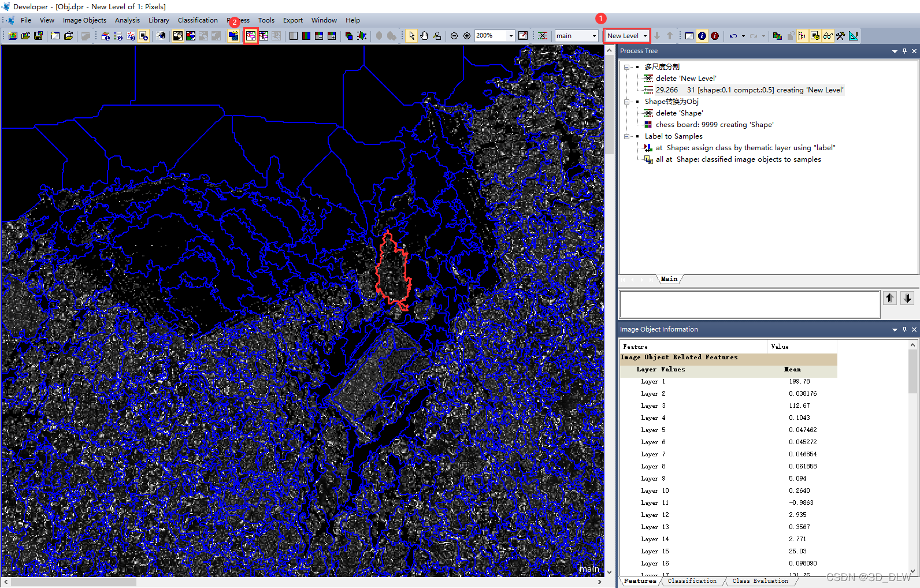Open the 'main' map selection dropdown
920x588 pixels.
pos(594,36)
